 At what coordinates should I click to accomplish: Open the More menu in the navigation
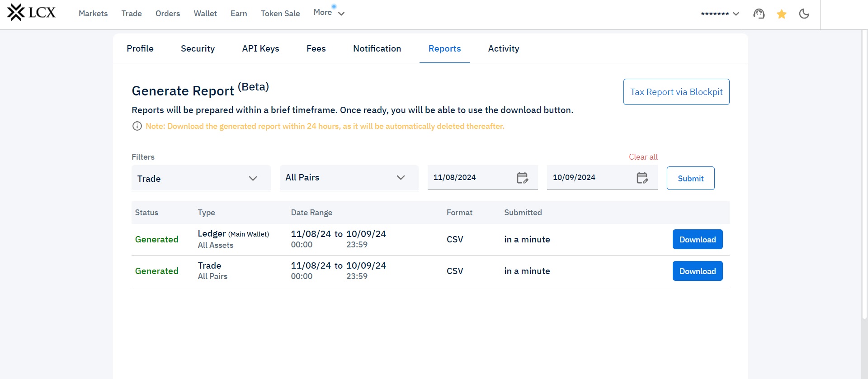point(329,13)
